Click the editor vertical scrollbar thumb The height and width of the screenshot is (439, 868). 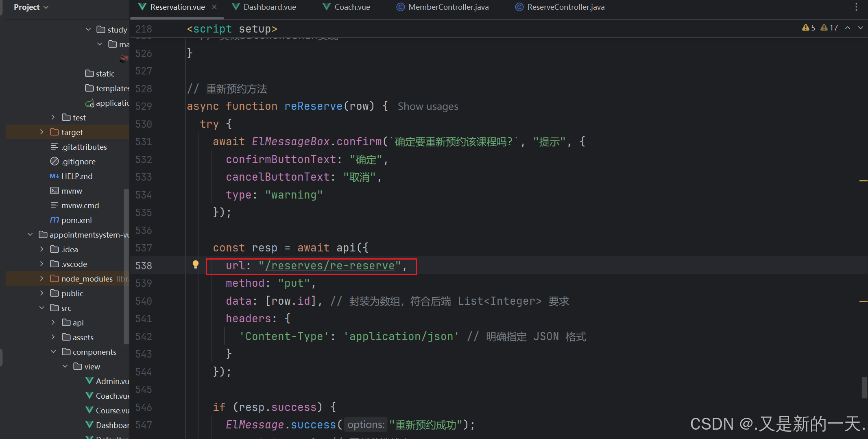pos(864,388)
